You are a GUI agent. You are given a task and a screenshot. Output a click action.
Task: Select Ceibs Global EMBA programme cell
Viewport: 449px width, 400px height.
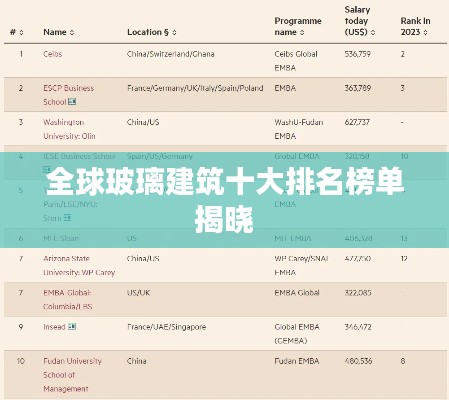click(296, 61)
